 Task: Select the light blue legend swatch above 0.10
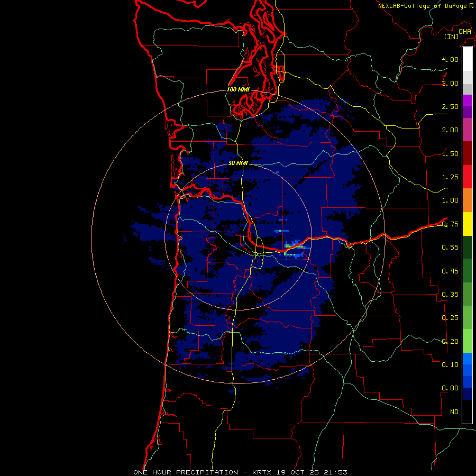pyautogui.click(x=467, y=359)
